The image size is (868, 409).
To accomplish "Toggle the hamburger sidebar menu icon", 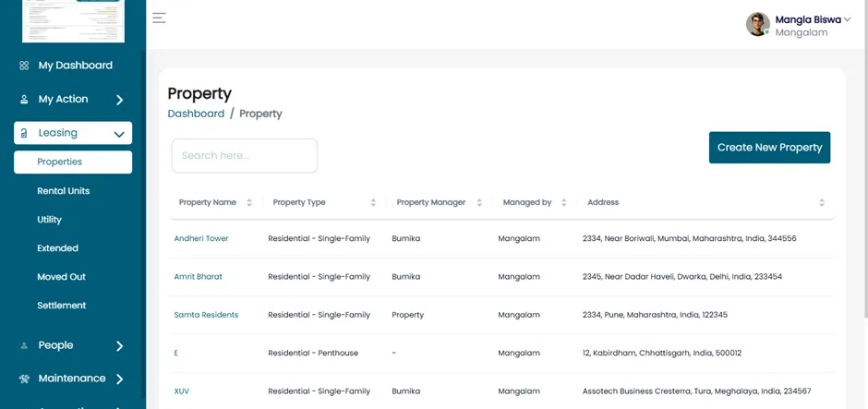I will coord(159,18).
